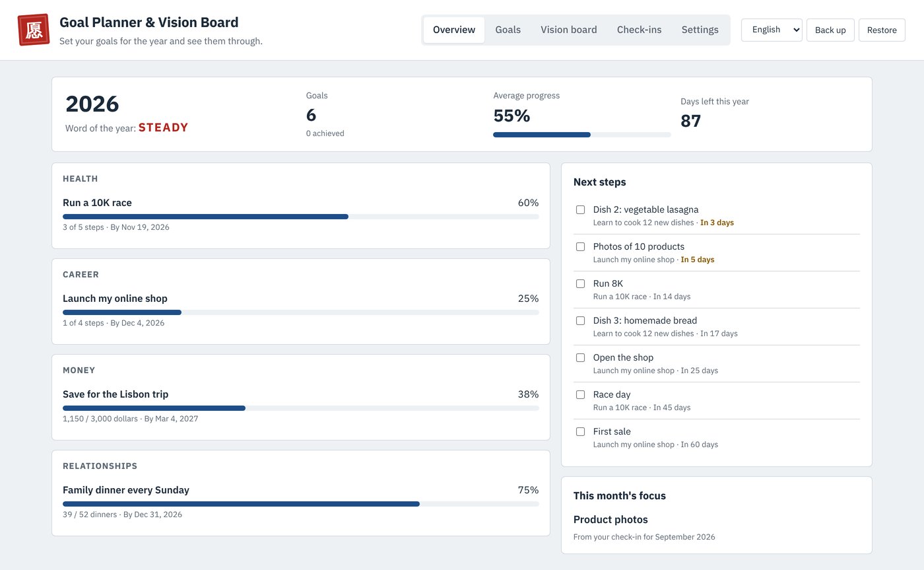Click the Lisbon trip savings progress bar
This screenshot has height=570, width=924.
click(301, 408)
